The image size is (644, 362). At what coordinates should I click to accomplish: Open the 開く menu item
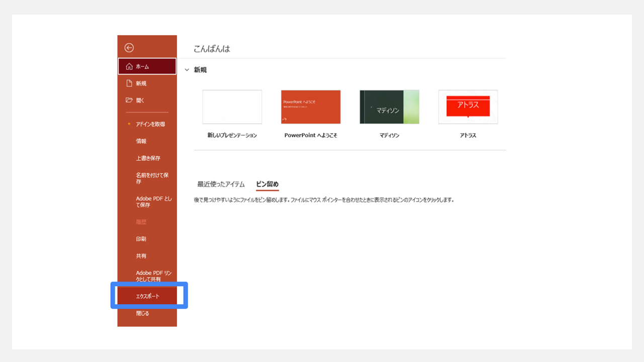[147, 100]
